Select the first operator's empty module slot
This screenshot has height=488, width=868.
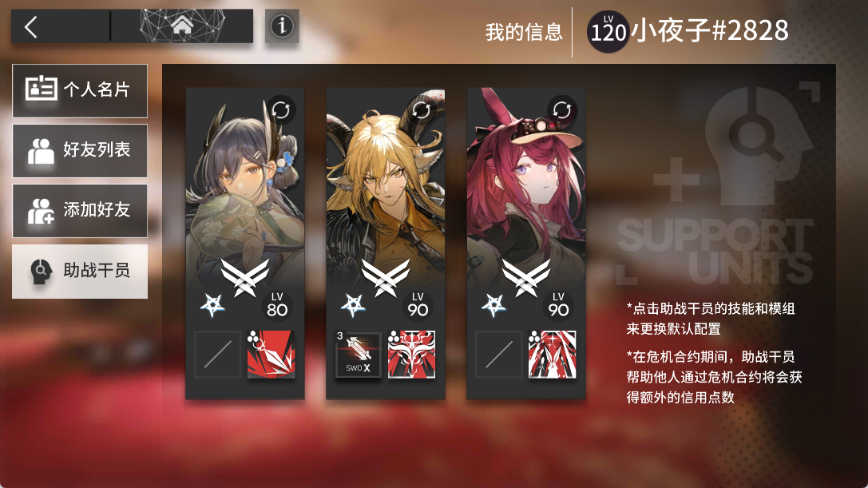[217, 355]
